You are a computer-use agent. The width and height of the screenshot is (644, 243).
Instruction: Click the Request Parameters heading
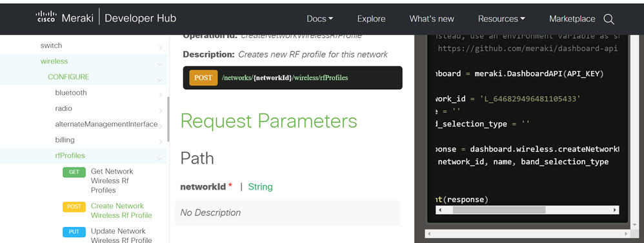click(268, 121)
